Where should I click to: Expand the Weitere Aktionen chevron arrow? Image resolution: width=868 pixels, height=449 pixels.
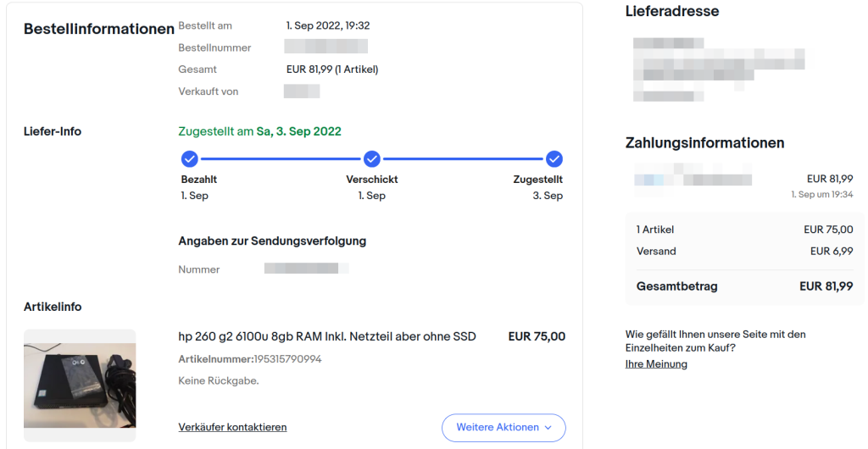(x=548, y=428)
